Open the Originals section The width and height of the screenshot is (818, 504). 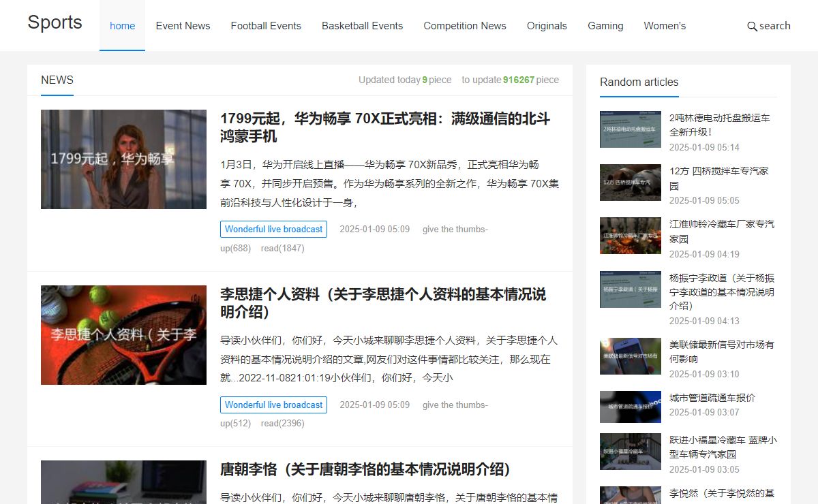tap(547, 26)
